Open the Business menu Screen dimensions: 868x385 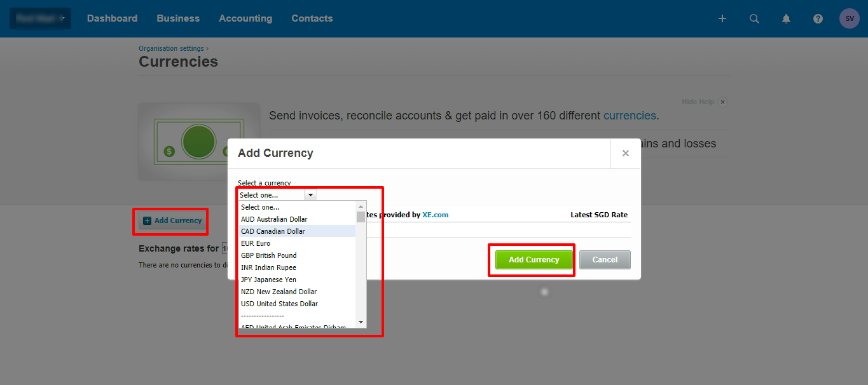click(178, 18)
